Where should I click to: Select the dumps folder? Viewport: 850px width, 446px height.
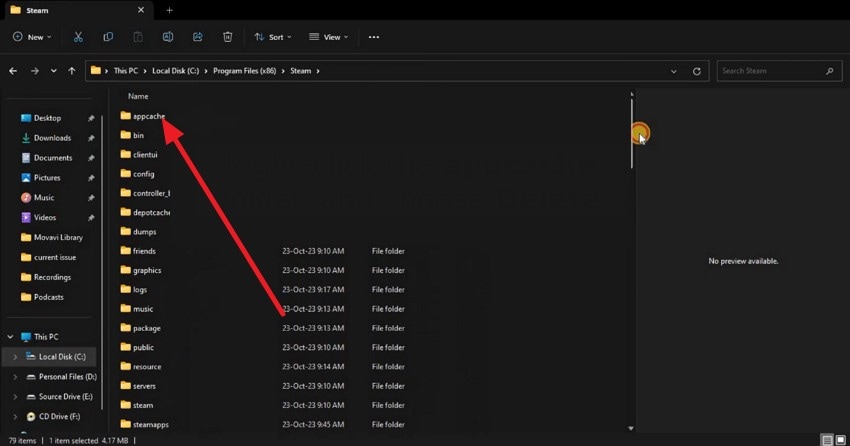pyautogui.click(x=144, y=232)
